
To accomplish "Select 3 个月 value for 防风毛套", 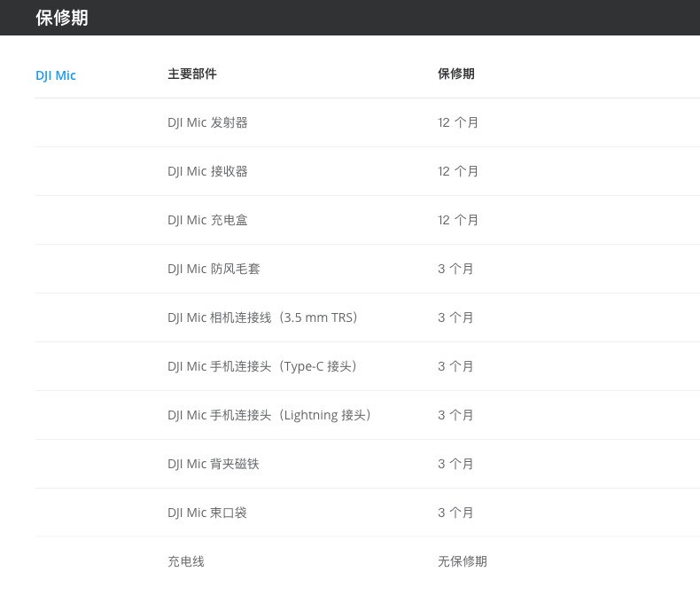I will pyautogui.click(x=455, y=269).
